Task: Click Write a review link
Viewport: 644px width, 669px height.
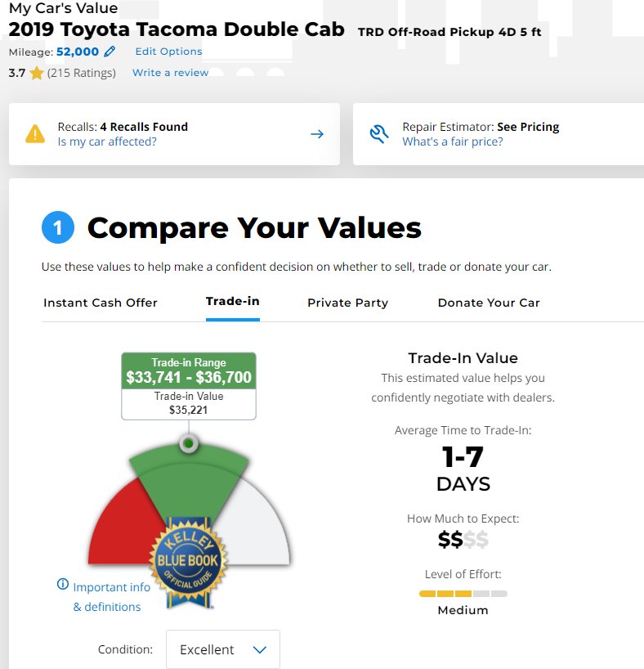Action: (x=170, y=73)
